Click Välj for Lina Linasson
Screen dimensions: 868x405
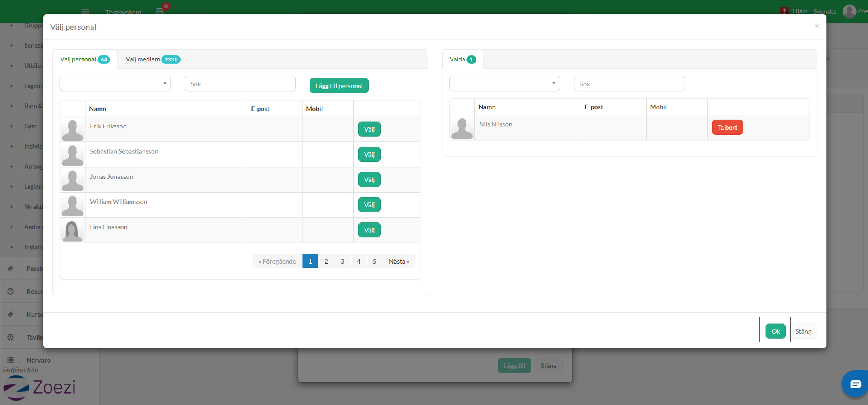369,230
